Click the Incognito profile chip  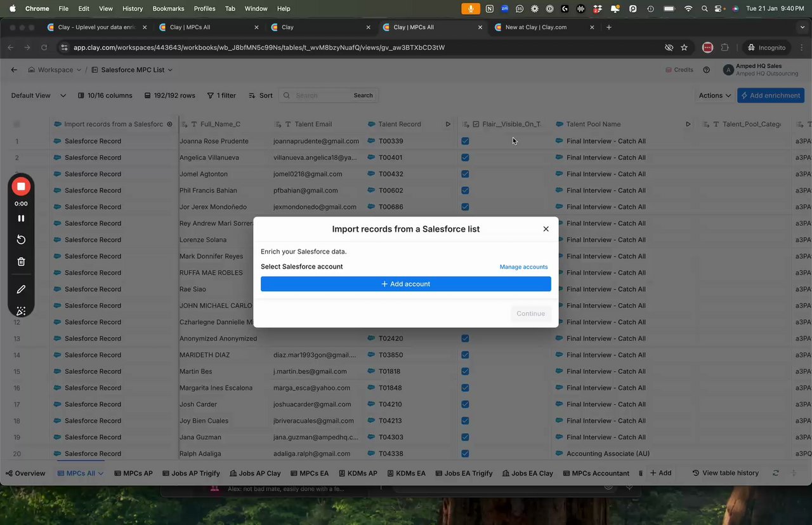[766, 48]
